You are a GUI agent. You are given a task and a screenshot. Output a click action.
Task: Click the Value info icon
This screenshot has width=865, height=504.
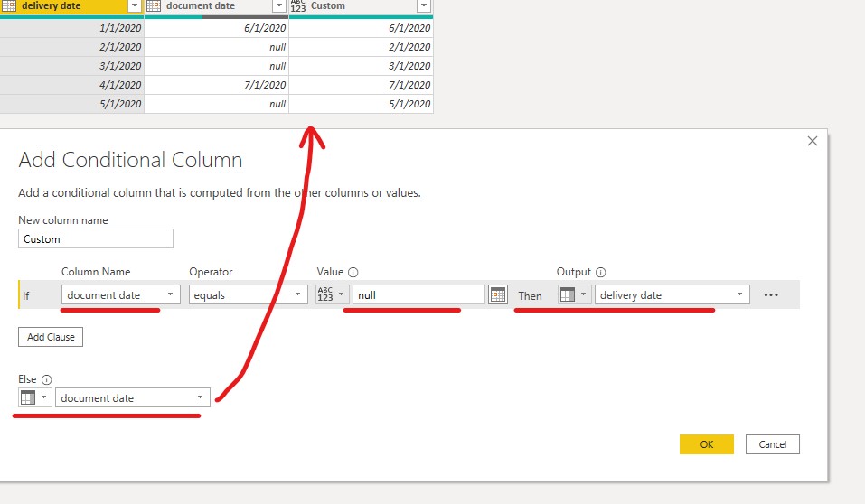(x=353, y=273)
